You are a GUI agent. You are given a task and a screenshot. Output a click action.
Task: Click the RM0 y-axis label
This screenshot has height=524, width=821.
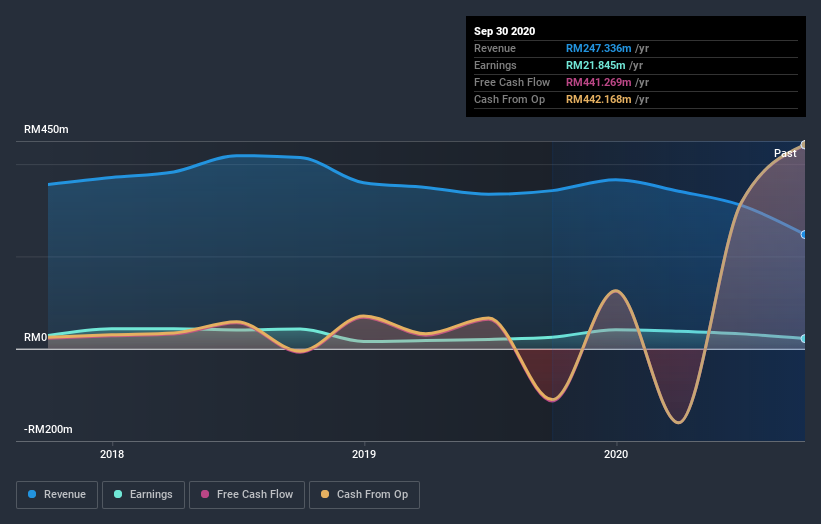pos(36,338)
